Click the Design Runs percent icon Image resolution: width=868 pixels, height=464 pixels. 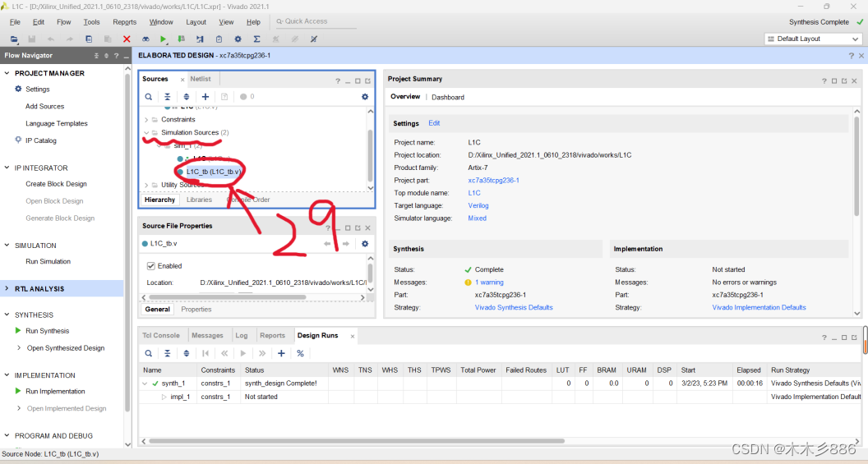[300, 353]
